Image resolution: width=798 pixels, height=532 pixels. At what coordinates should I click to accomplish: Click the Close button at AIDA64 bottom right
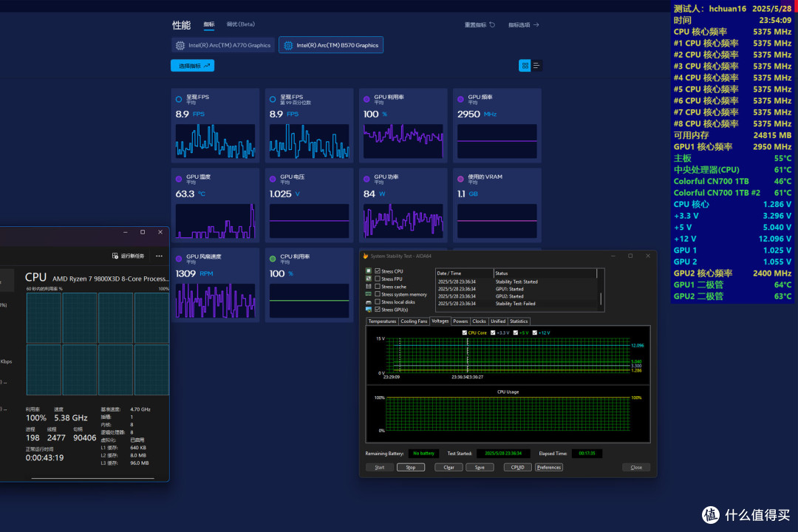[636, 467]
